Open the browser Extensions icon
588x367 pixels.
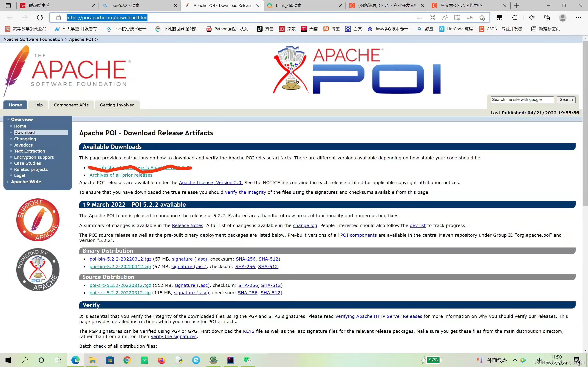515,17
